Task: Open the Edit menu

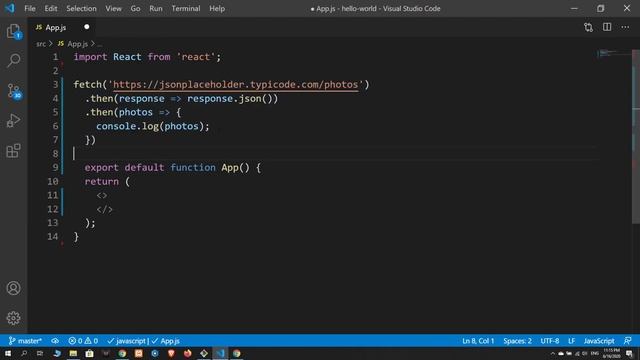Action: 51,8
